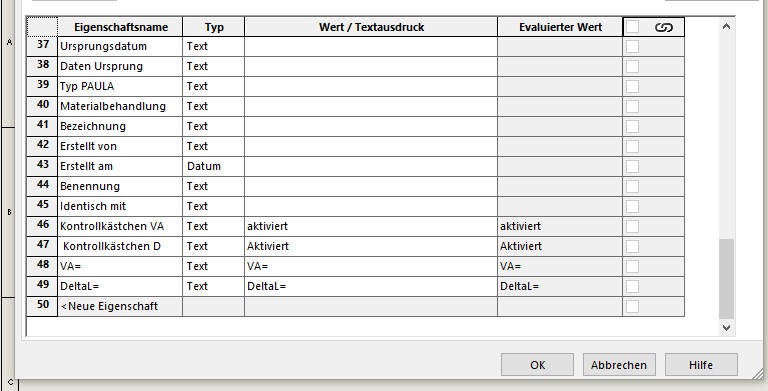
Task: Toggle link checkbox for Ursprungsdatum row
Action: point(632,47)
